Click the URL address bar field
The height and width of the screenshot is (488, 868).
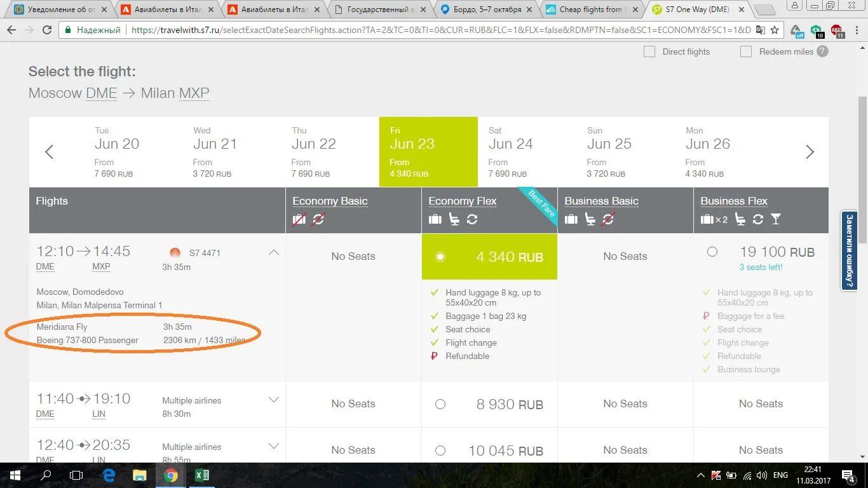[x=442, y=30]
